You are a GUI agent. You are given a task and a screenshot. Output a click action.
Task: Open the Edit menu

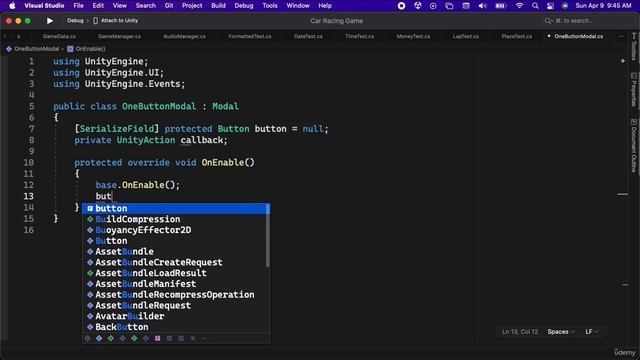pyautogui.click(x=98, y=6)
